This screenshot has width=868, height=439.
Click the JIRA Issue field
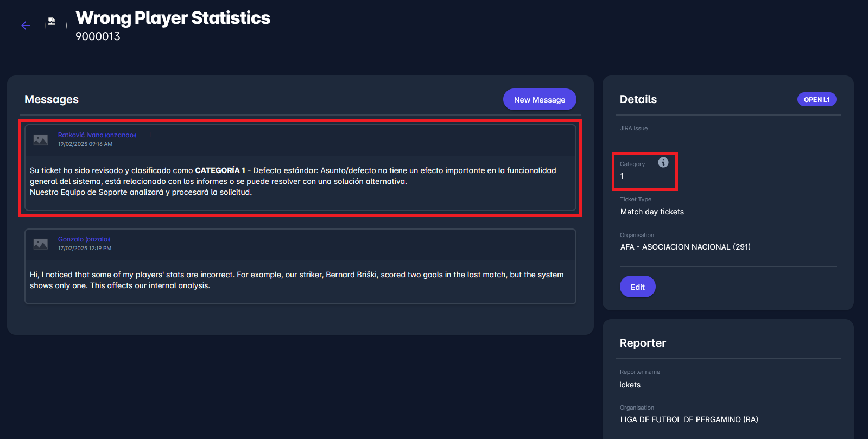click(x=633, y=129)
